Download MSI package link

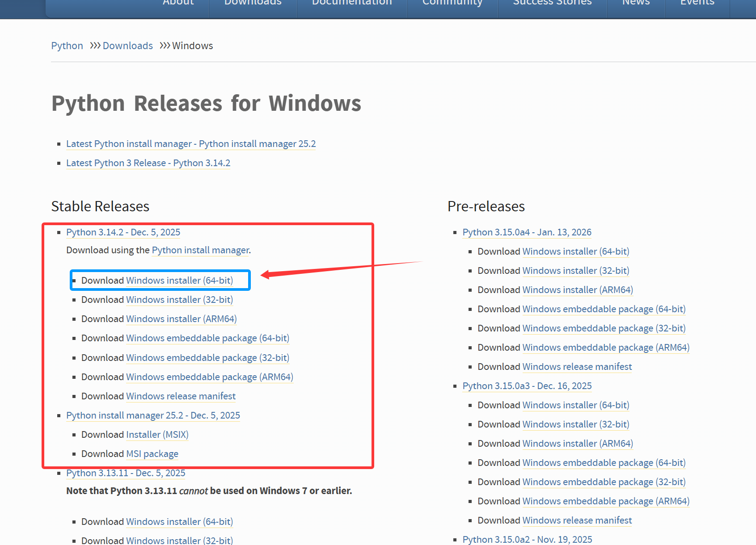coord(152,454)
